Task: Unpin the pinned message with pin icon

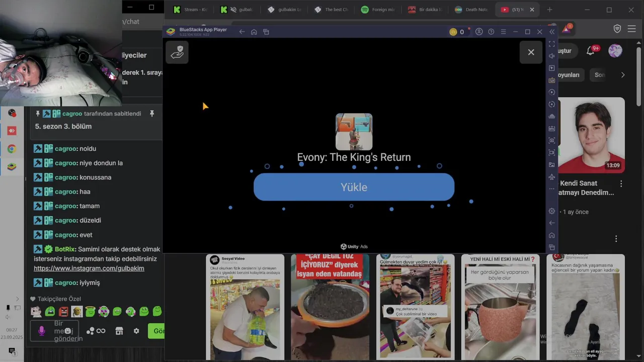Action: (x=151, y=114)
